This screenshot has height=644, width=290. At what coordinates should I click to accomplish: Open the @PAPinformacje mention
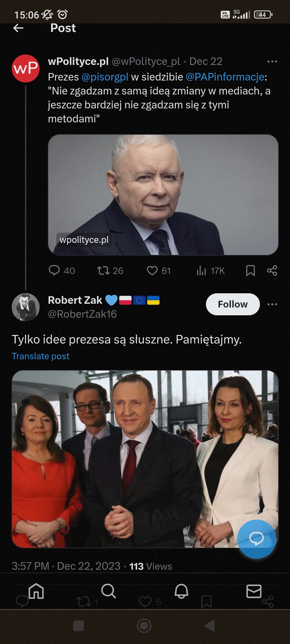(x=225, y=77)
